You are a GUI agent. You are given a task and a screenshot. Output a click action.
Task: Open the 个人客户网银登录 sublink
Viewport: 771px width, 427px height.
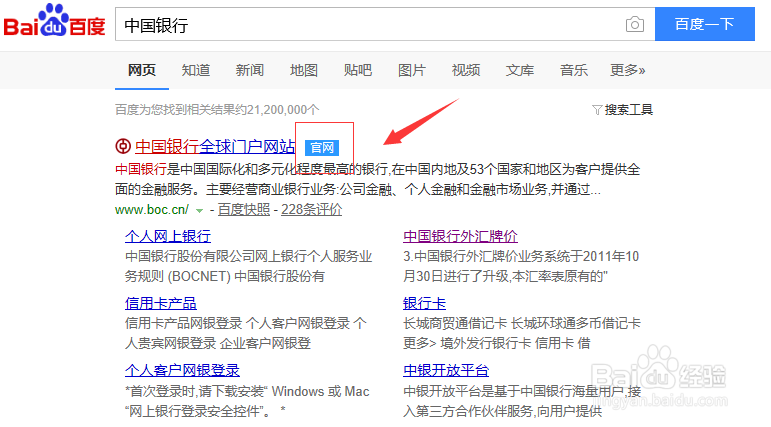coord(182,370)
